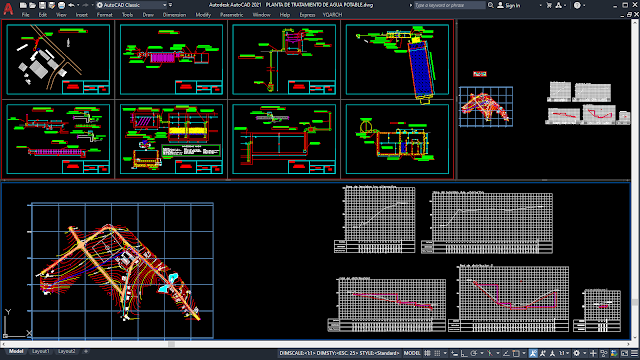Toggle object snap tracking
This screenshot has width=640, height=360.
[x=506, y=353]
